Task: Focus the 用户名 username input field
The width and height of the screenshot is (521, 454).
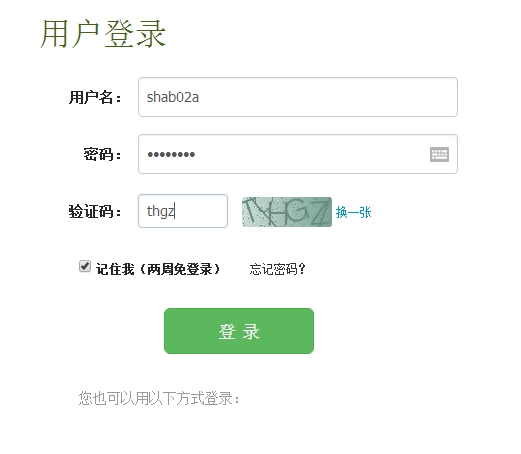Action: coord(298,97)
